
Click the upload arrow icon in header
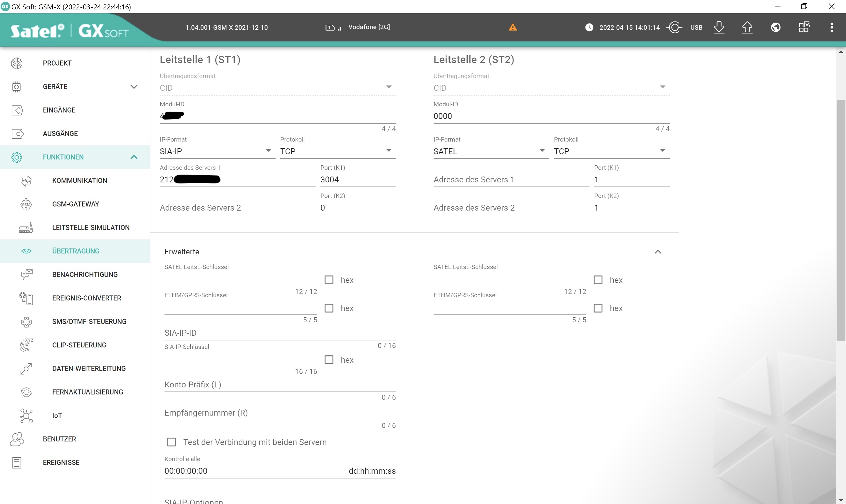(x=747, y=27)
